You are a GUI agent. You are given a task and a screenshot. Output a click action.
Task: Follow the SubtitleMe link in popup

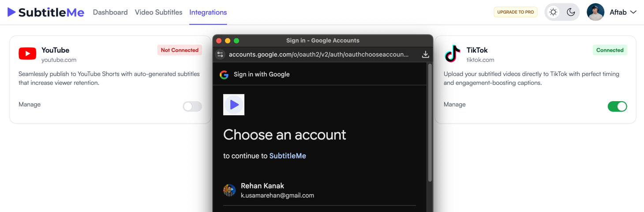(x=288, y=156)
